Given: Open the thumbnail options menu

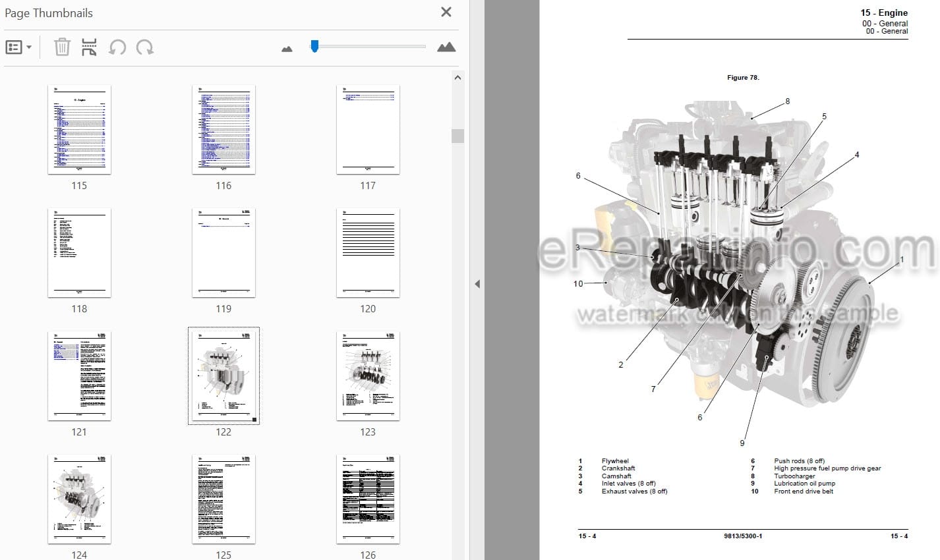Looking at the screenshot, I should (18, 47).
